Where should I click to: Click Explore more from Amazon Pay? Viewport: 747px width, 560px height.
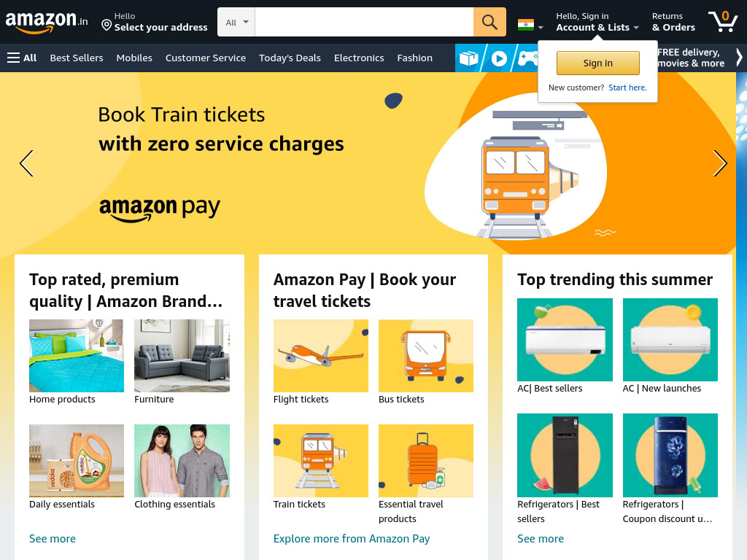[x=352, y=539]
